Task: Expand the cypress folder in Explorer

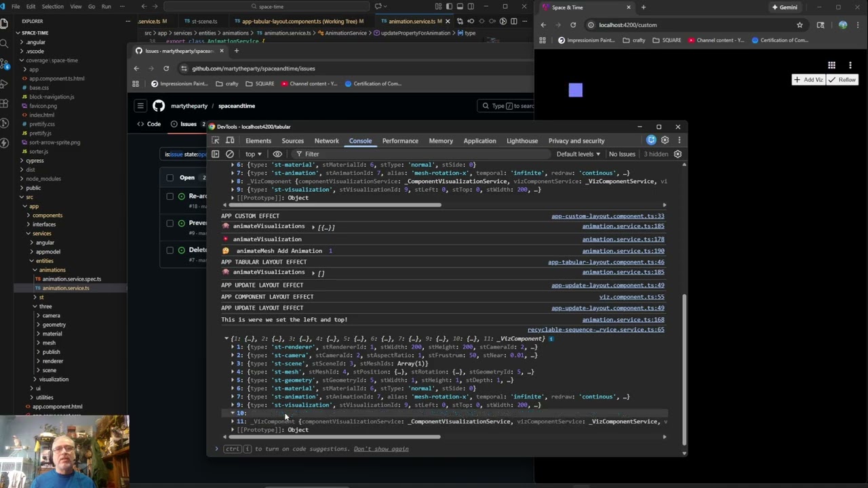Action: (x=35, y=161)
